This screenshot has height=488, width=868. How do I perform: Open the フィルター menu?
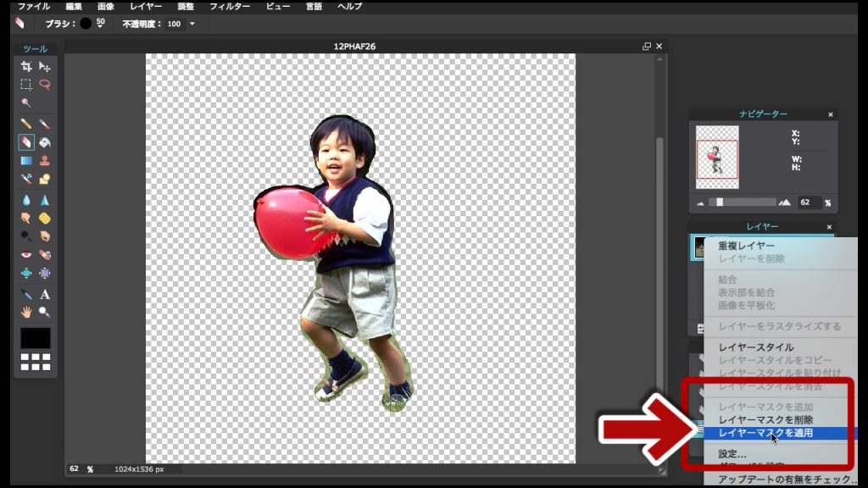click(230, 6)
